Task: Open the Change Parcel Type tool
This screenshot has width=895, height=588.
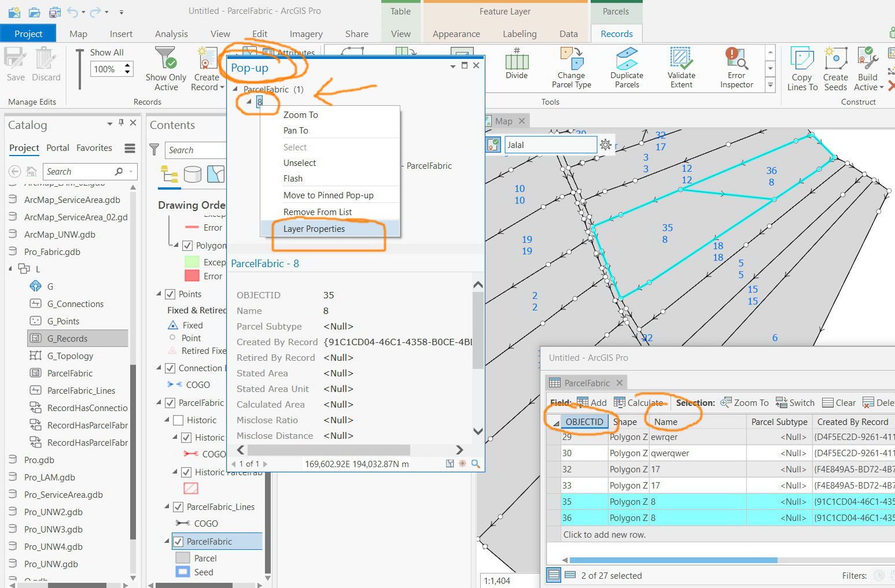Action: (572, 58)
